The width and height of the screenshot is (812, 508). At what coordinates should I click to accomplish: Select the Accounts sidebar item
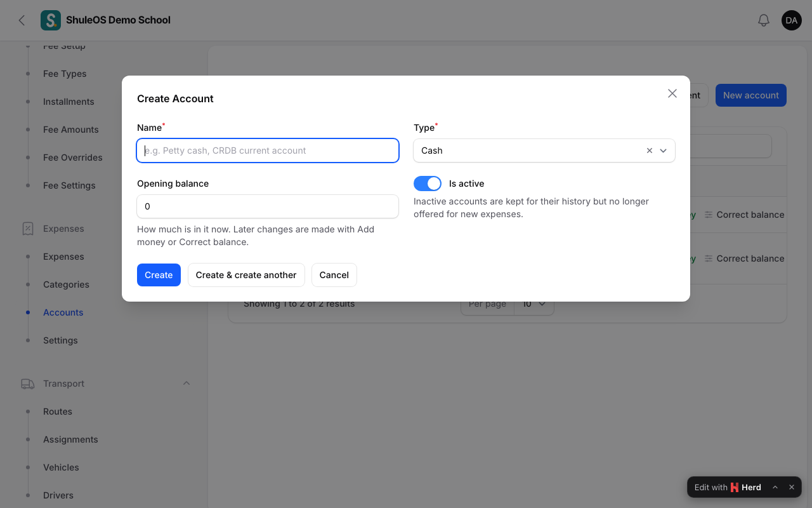click(63, 312)
